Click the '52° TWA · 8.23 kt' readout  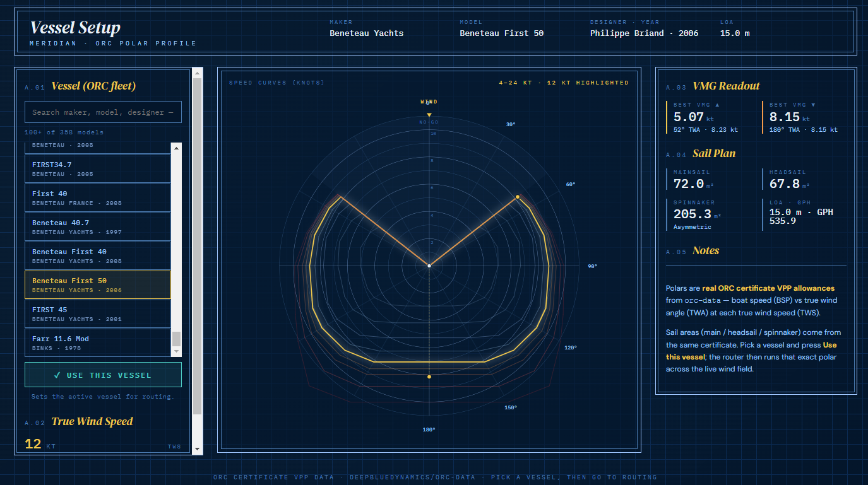pos(706,130)
